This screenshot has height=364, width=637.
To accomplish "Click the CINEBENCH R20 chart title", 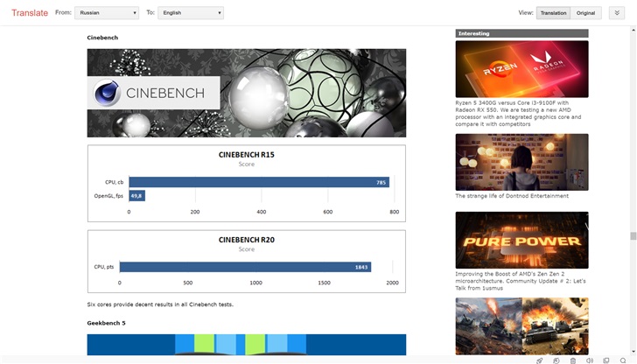I will [x=246, y=240].
